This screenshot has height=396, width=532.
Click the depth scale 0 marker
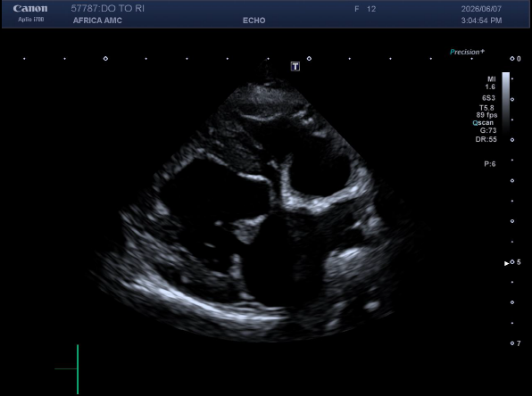click(515, 59)
